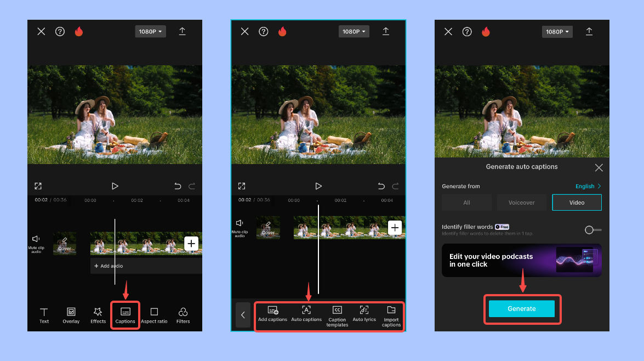Edit Cover thumbnail in middle phone screen

(268, 228)
